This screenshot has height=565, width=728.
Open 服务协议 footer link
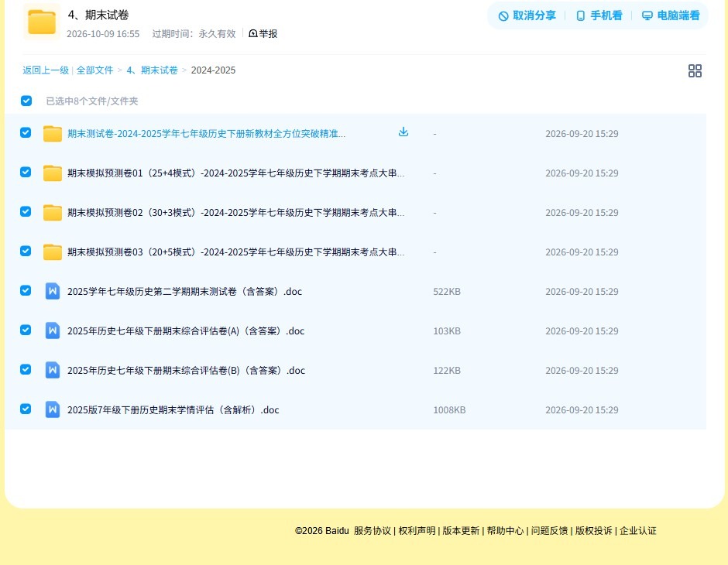pos(373,531)
